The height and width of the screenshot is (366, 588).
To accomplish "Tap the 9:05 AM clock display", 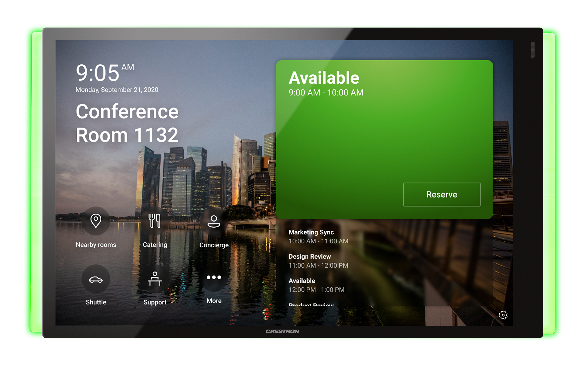I will 104,73.
